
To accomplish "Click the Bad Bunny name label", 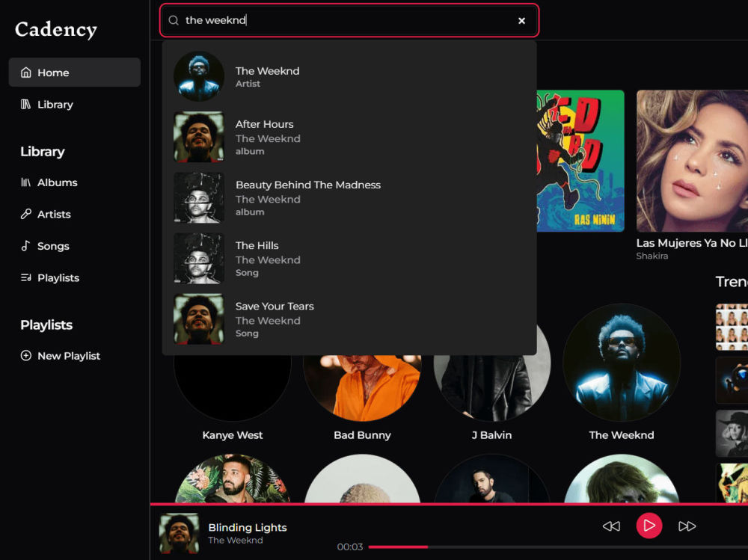I will point(362,435).
